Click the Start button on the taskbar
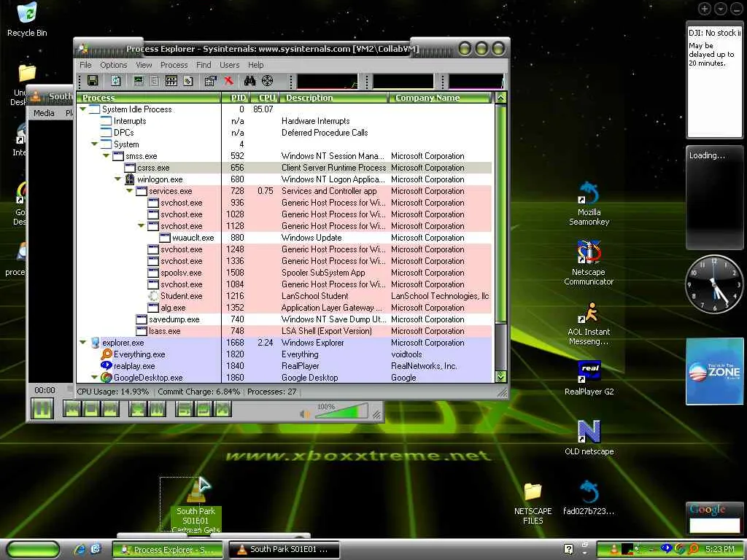 tap(33, 549)
